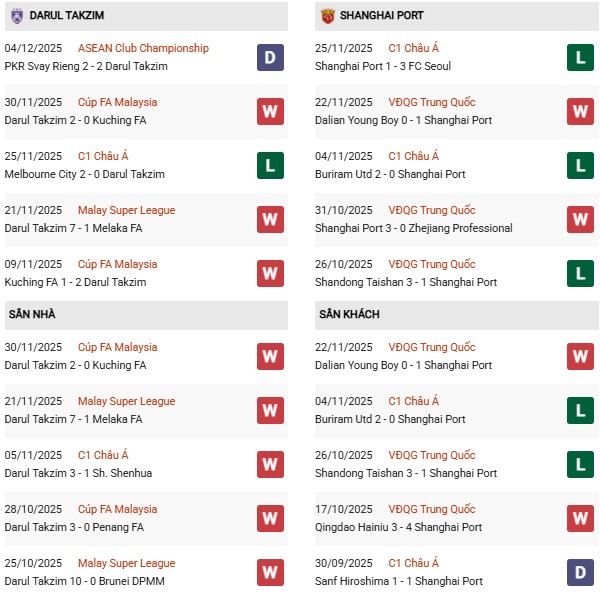Click the win badge for Darul Takzim 7-1 Melaka under Darul Takzim header

270,219
